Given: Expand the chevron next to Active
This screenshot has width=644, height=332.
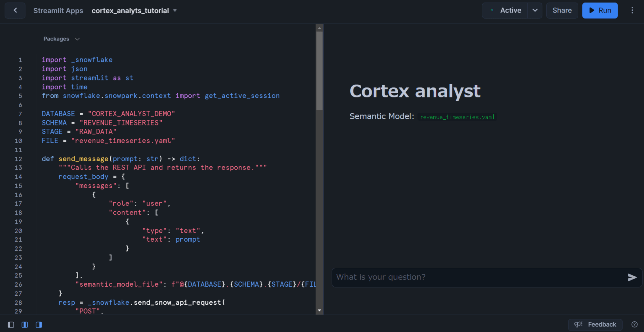Looking at the screenshot, I should [535, 10].
